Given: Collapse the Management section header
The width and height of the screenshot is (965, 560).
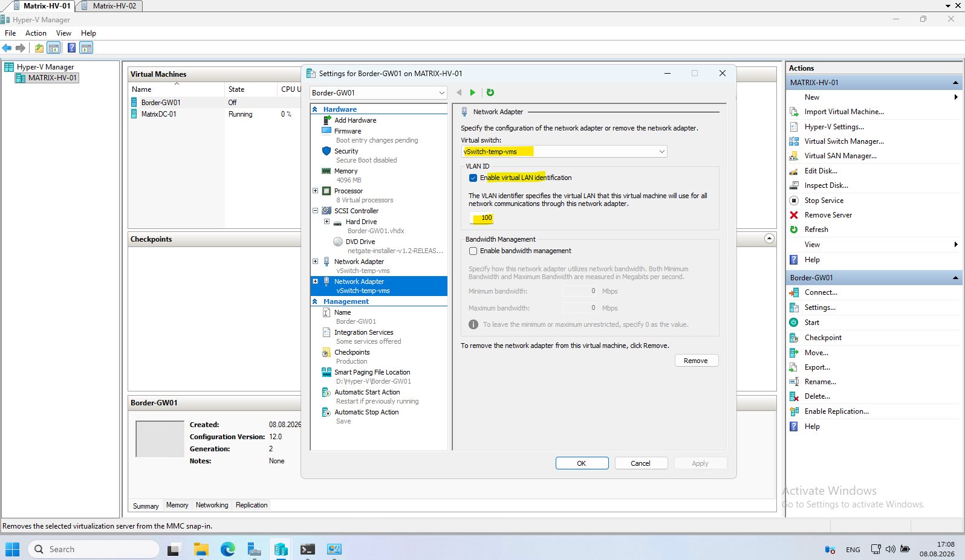Looking at the screenshot, I should [314, 301].
